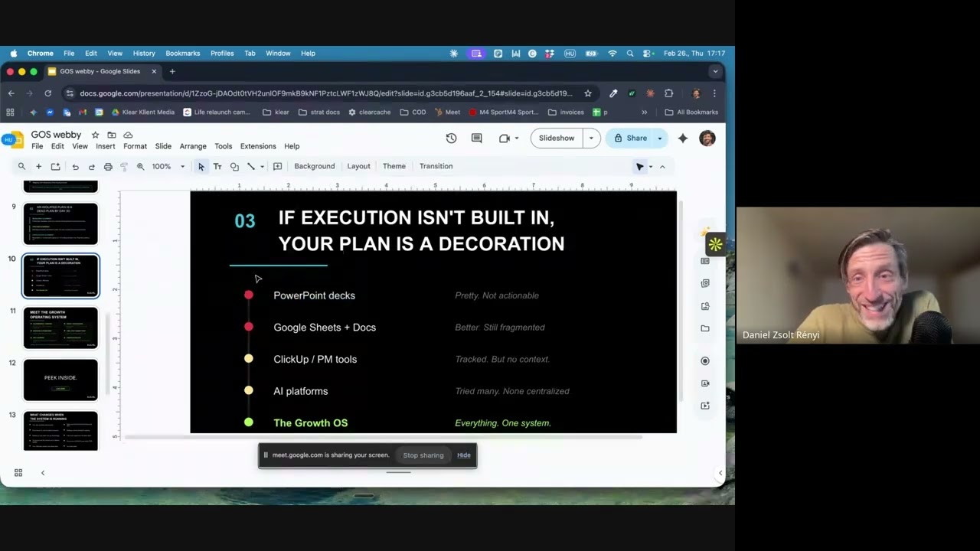Open the Arrange menu
This screenshot has width=980, height=551.
193,146
